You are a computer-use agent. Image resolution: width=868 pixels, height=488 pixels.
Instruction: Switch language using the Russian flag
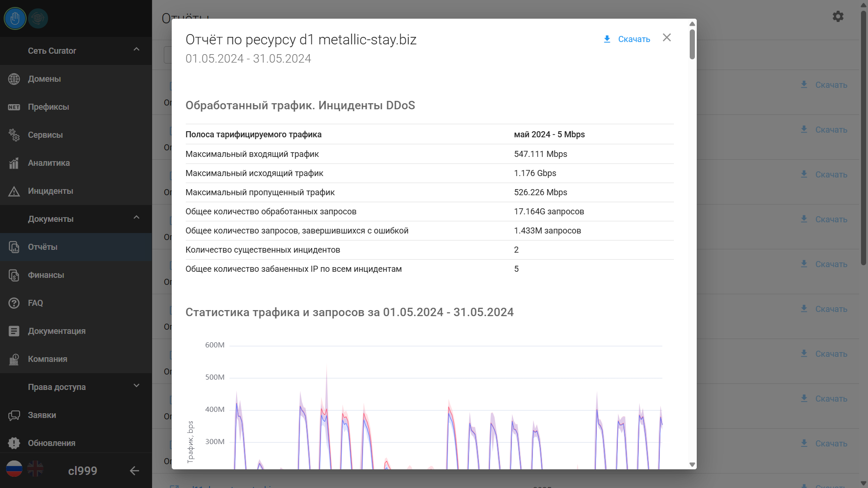[14, 469]
